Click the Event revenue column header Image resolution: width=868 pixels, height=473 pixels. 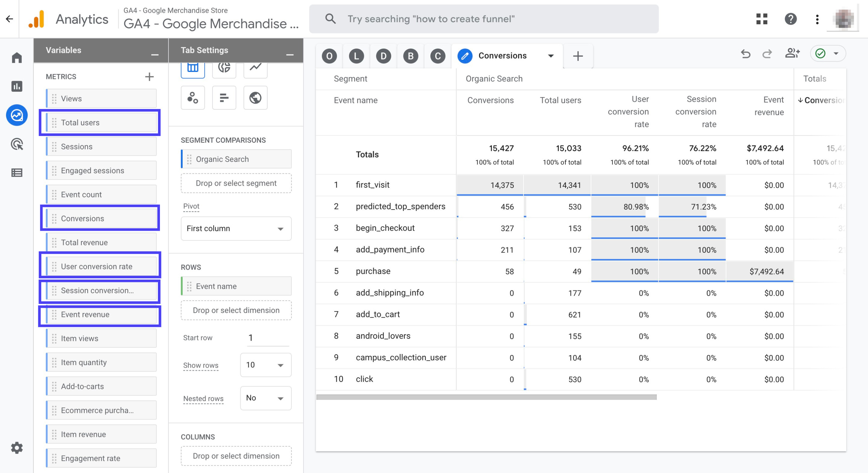pos(769,106)
